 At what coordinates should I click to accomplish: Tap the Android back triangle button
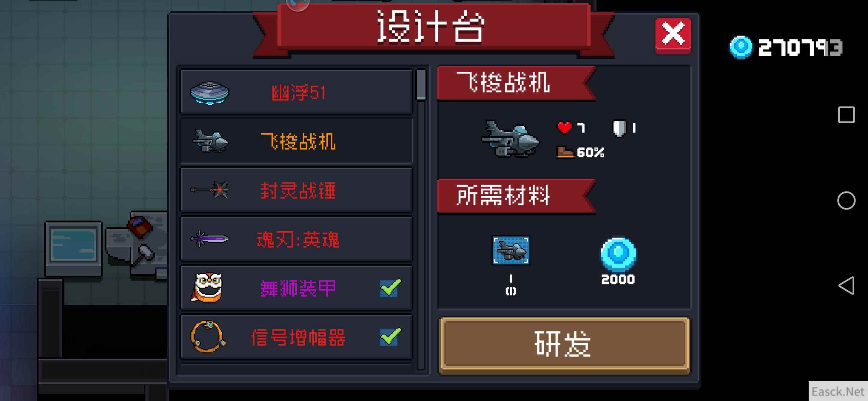click(846, 286)
